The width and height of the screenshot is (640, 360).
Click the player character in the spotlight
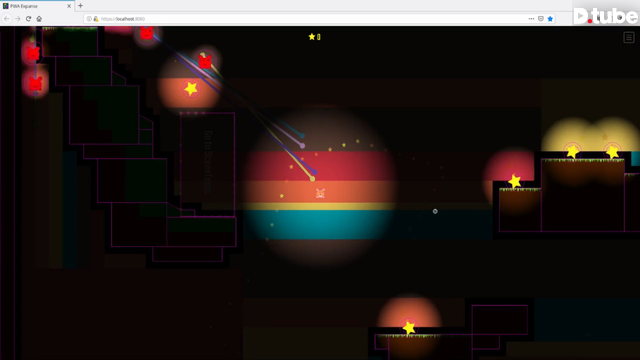[x=320, y=193]
